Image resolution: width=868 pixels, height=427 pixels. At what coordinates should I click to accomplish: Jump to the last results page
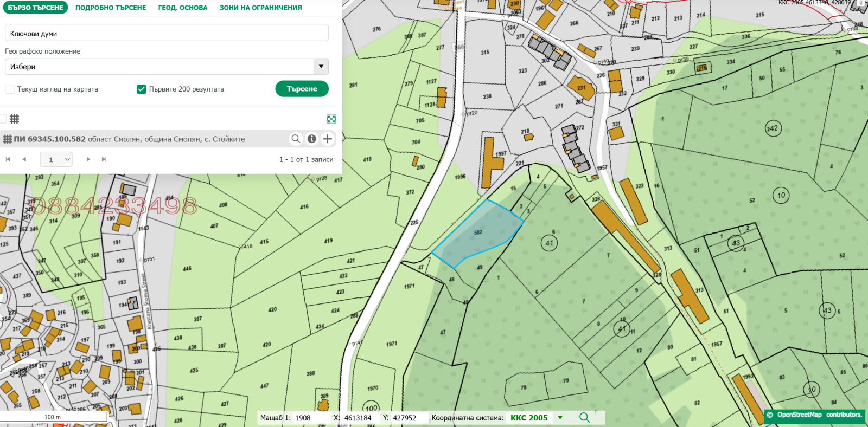tap(104, 159)
